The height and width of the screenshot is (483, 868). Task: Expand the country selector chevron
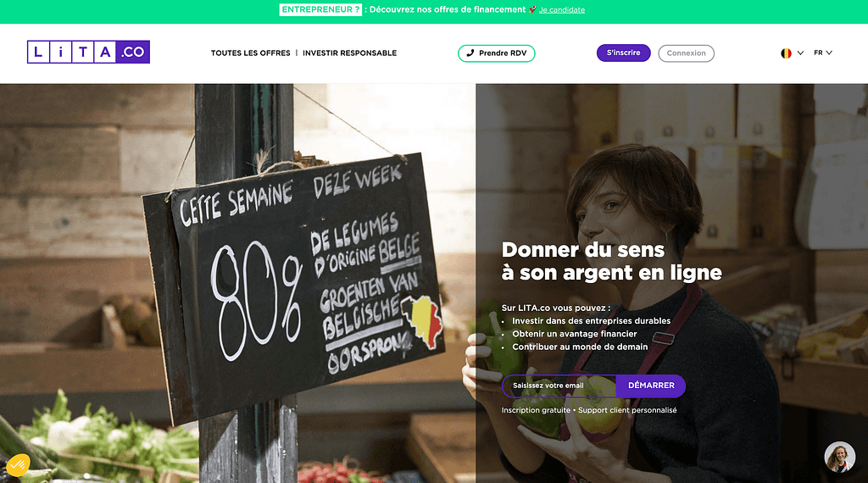click(800, 53)
